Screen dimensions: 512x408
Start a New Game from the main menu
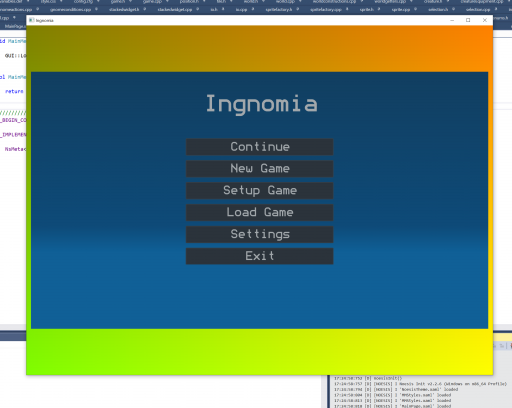point(259,169)
